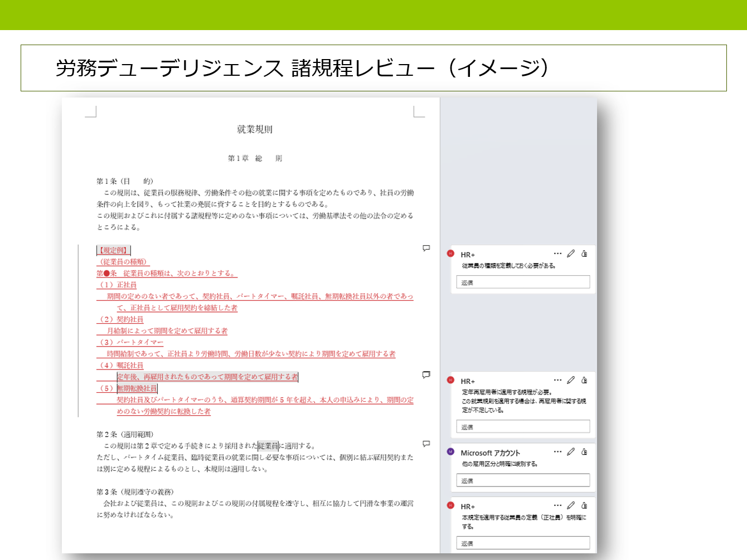Image resolution: width=747 pixels, height=560 pixels.
Task: Click the heading 第3条（規則遵守の義務）
Action: point(135,492)
